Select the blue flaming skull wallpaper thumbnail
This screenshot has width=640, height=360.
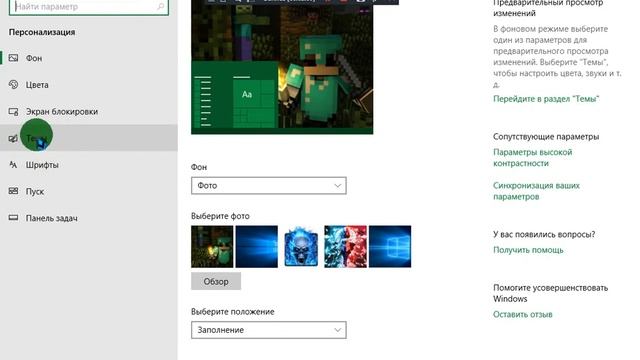click(x=301, y=247)
